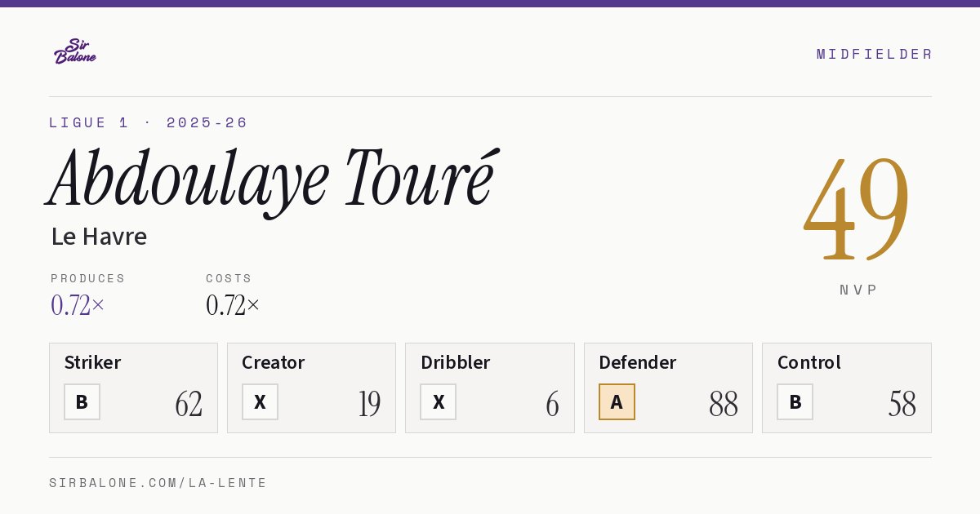Click the Creator X grade badge

(x=260, y=402)
